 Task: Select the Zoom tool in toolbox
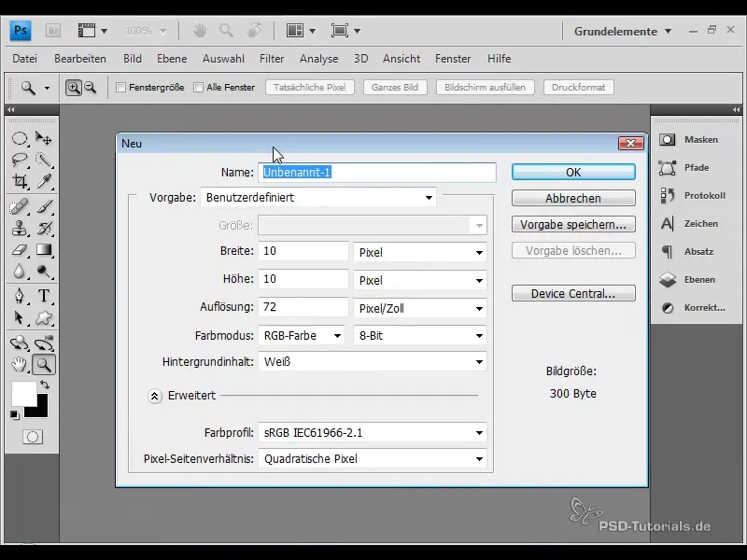(x=44, y=365)
